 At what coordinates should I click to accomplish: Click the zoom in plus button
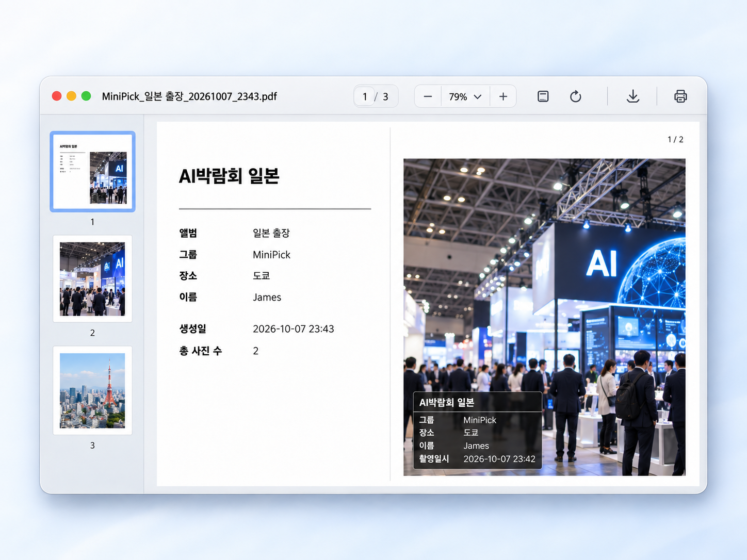point(503,96)
